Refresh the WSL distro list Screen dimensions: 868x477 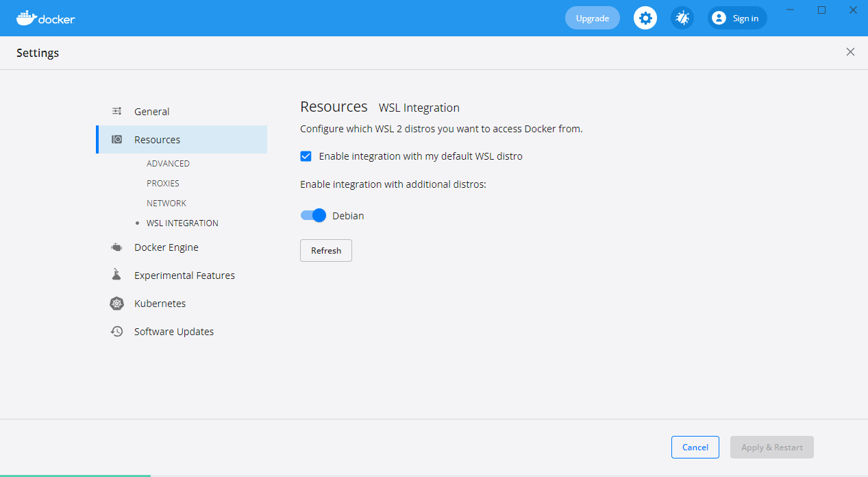coord(326,250)
